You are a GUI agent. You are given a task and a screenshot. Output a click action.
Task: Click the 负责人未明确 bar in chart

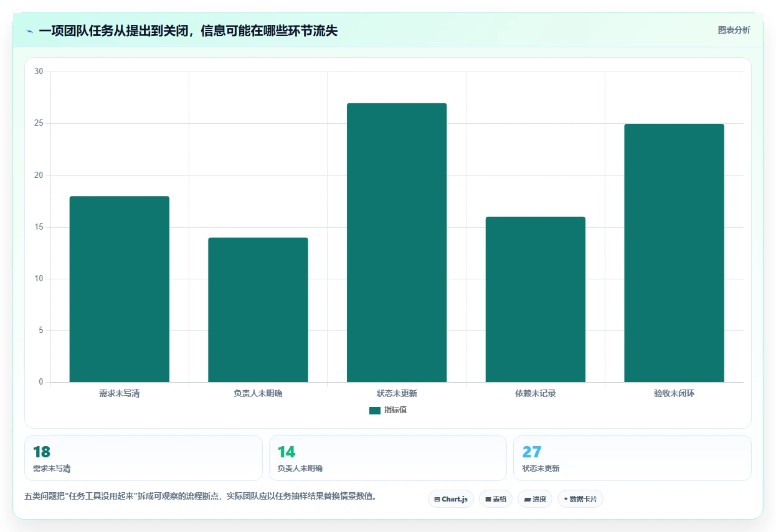coord(258,310)
